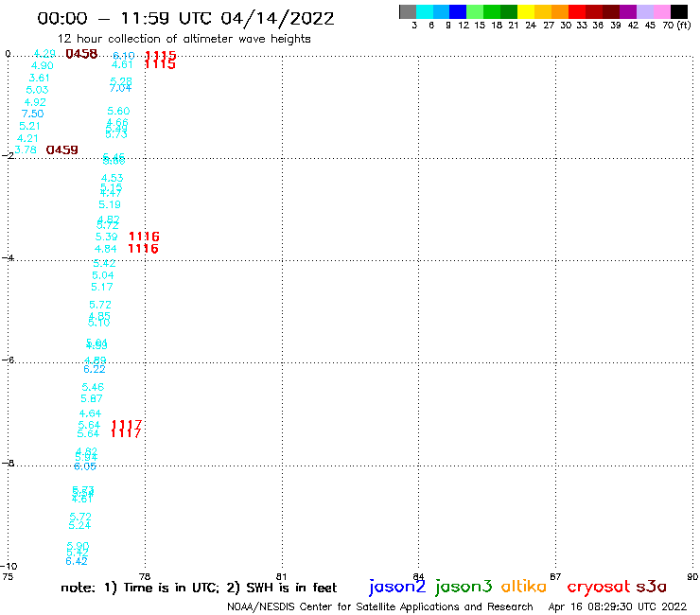Click the longitude axis label '75'
The width and height of the screenshot is (700, 615).
click(8, 576)
